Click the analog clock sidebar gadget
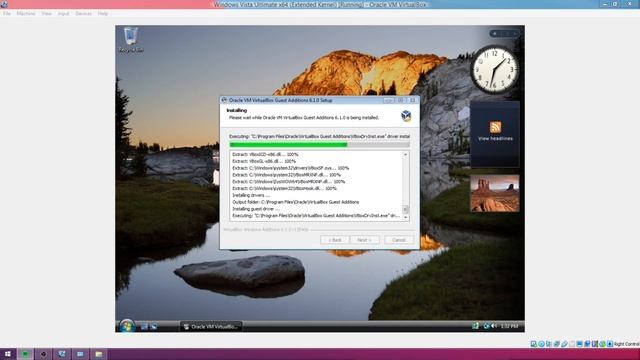This screenshot has height=360, width=640. click(x=495, y=69)
